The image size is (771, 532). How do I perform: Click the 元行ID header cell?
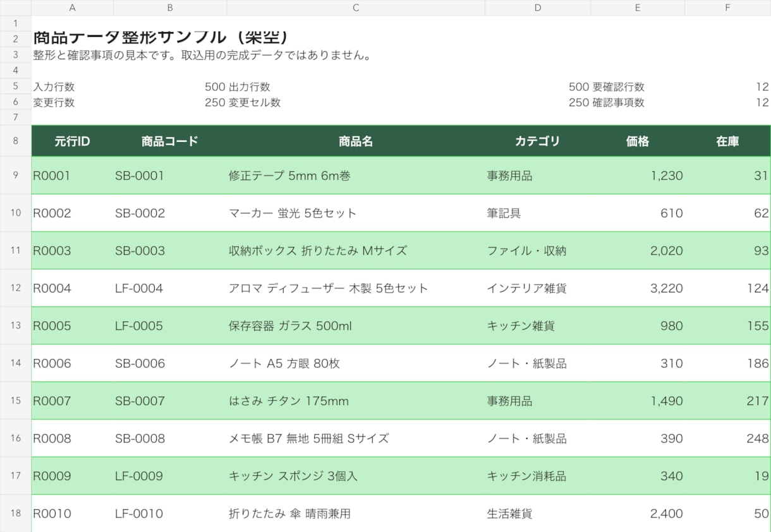tap(72, 141)
